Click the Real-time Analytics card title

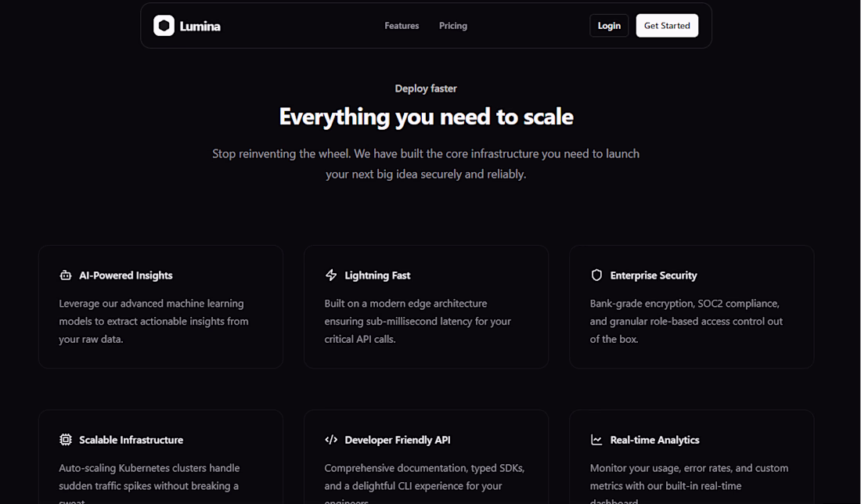click(x=654, y=441)
